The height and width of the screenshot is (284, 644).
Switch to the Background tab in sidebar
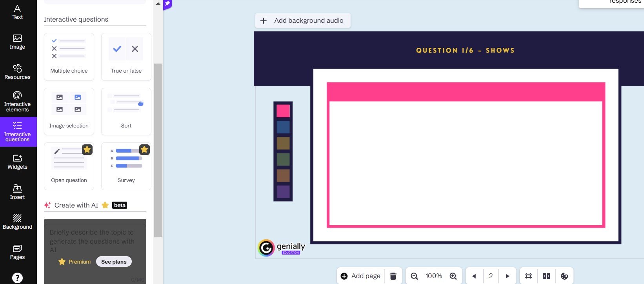(x=17, y=222)
